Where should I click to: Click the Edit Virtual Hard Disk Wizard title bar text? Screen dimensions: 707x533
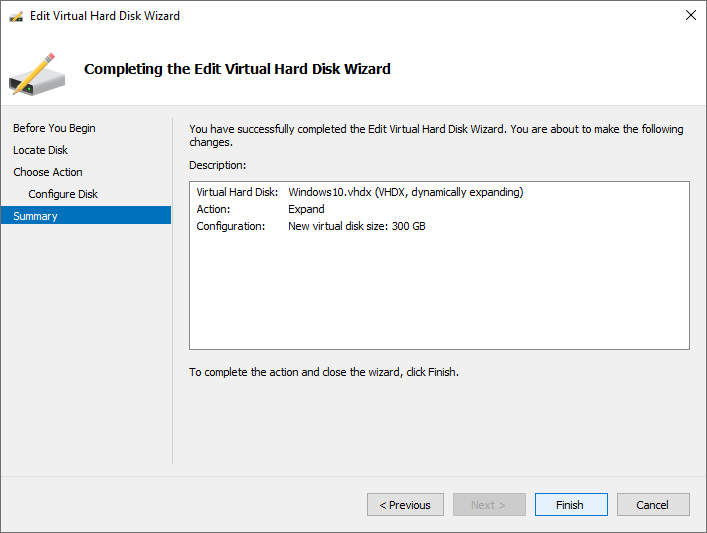click(x=105, y=16)
